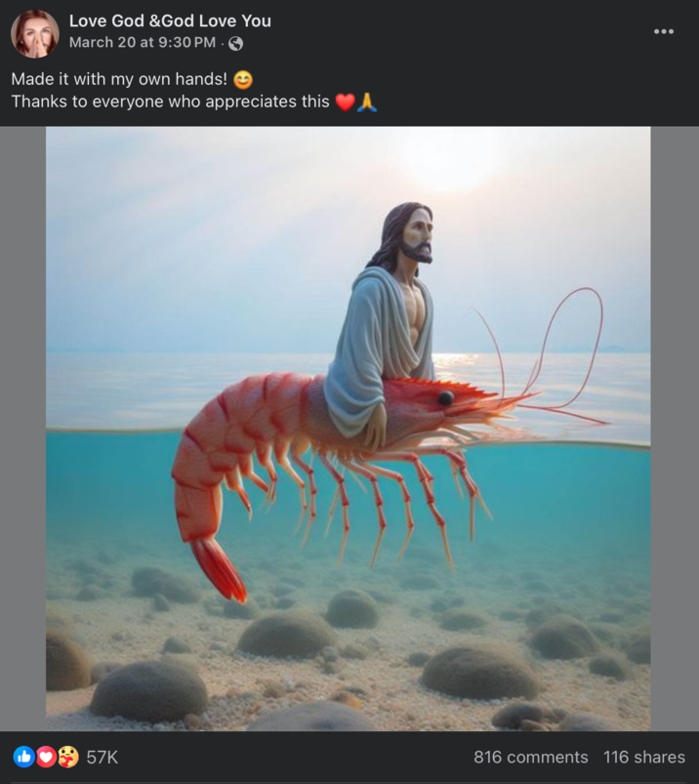Image resolution: width=699 pixels, height=784 pixels.
Task: Click the 'Made it with my own hands!' text
Action: (x=119, y=79)
